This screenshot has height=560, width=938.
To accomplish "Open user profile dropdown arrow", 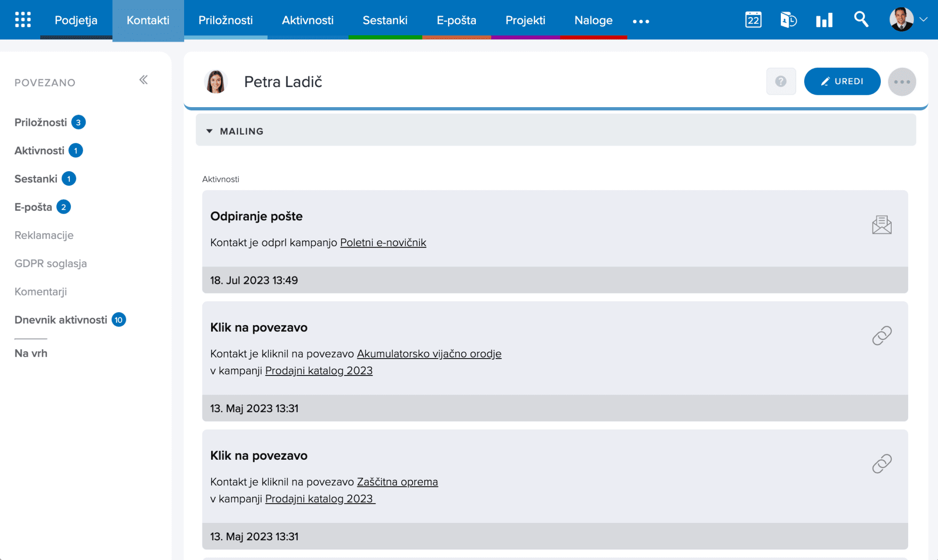I will pos(923,20).
